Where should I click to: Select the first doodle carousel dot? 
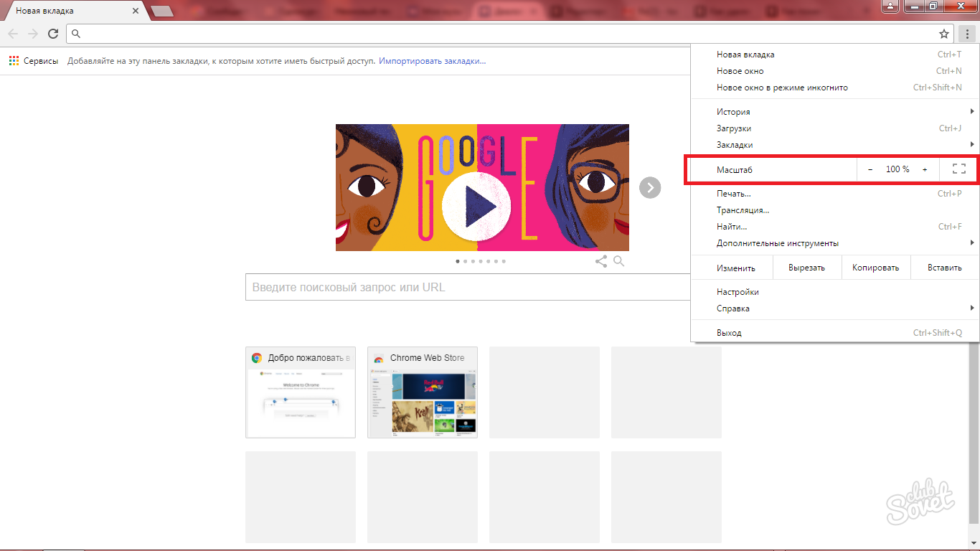(458, 261)
